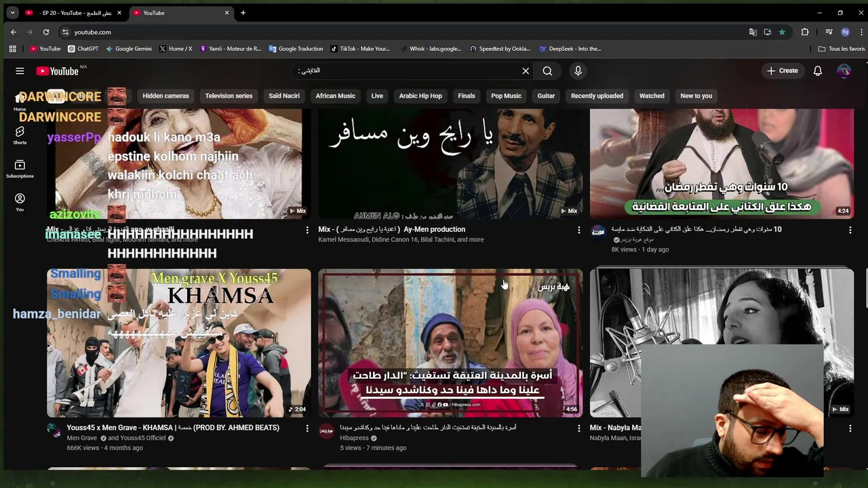Screen dimensions: 868x488
Task: Filter by Hidden cameras chip
Action: pyautogui.click(x=165, y=96)
